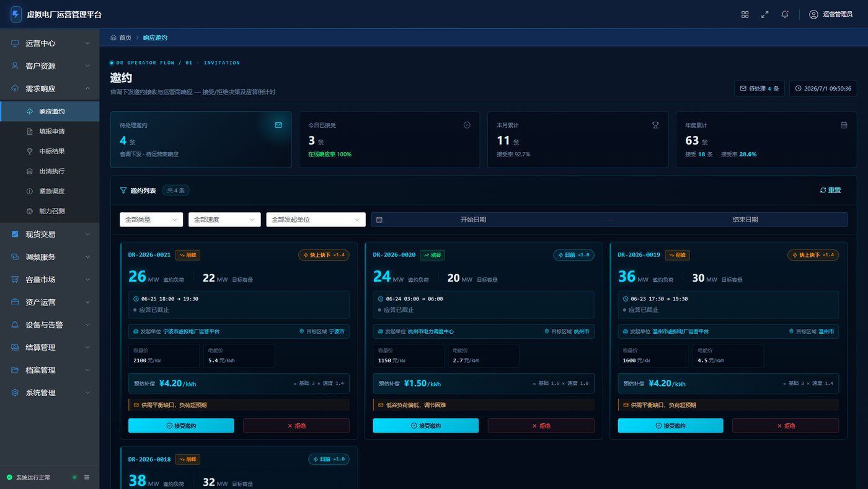The height and width of the screenshot is (489, 868).
Task: Click the home icon in breadcrumb
Action: pos(113,38)
